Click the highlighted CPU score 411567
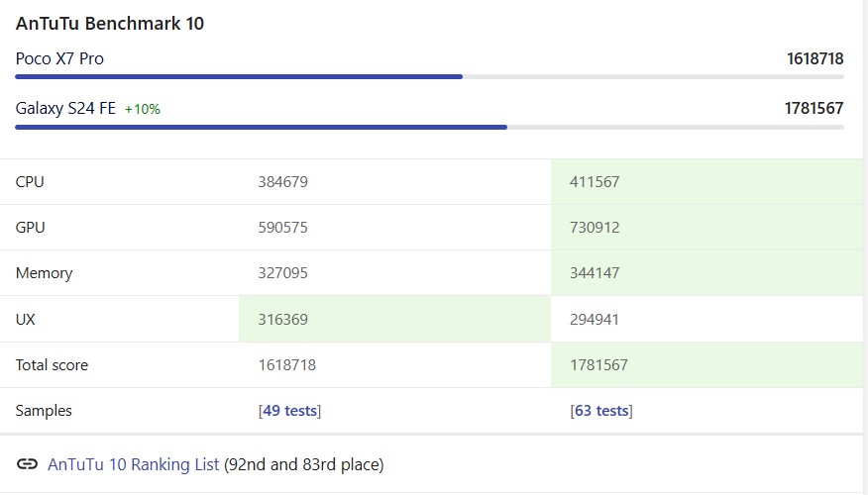 pos(596,182)
